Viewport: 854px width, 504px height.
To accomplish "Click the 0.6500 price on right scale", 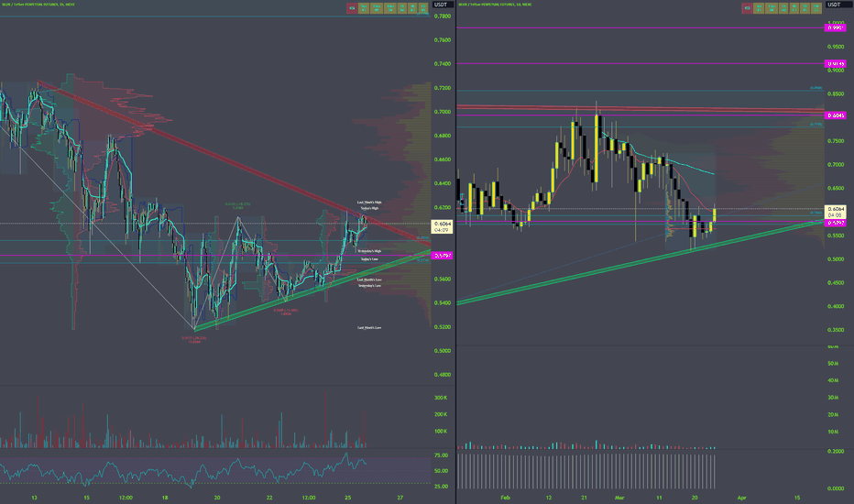I will [836, 189].
